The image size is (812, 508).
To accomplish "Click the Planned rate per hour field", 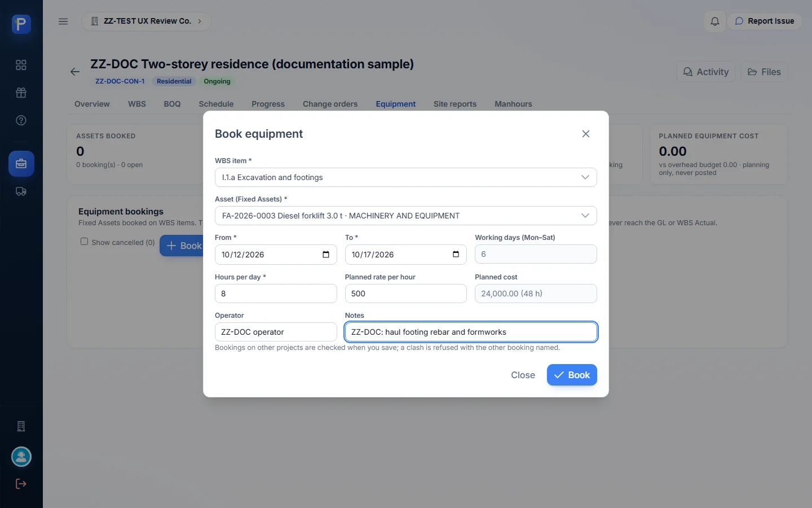I will click(x=406, y=294).
